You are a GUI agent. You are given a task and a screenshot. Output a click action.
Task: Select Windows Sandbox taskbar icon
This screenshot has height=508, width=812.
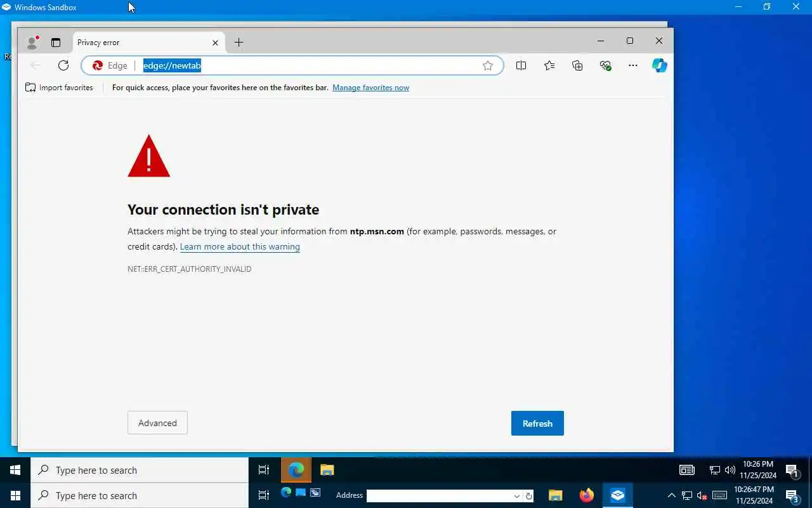pyautogui.click(x=618, y=495)
